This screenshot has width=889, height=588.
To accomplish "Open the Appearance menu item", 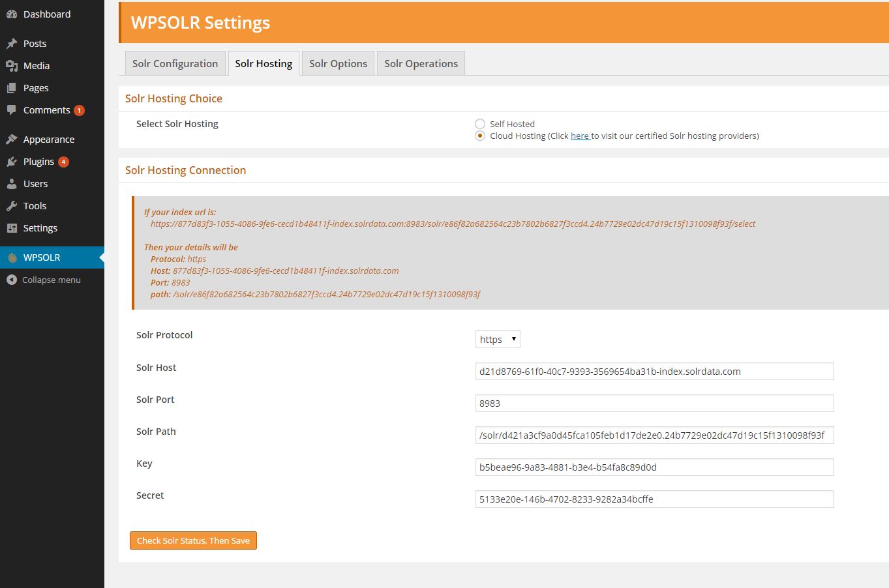I will [x=52, y=140].
